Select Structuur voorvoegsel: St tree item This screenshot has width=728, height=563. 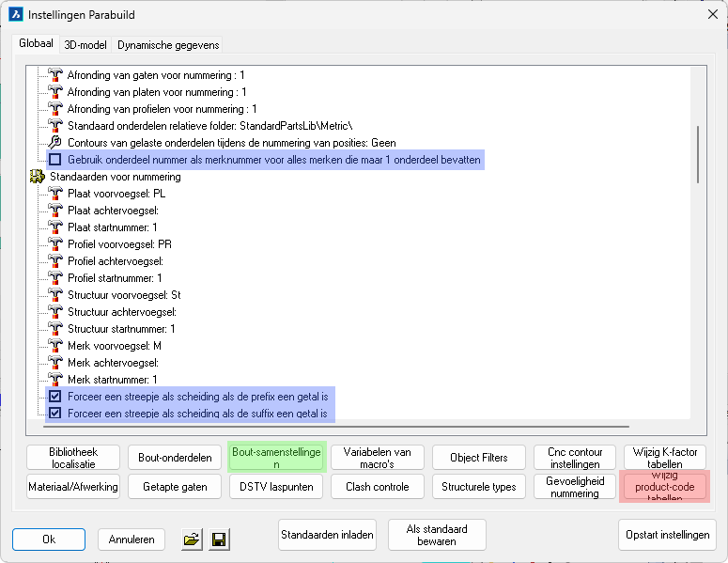click(x=124, y=295)
